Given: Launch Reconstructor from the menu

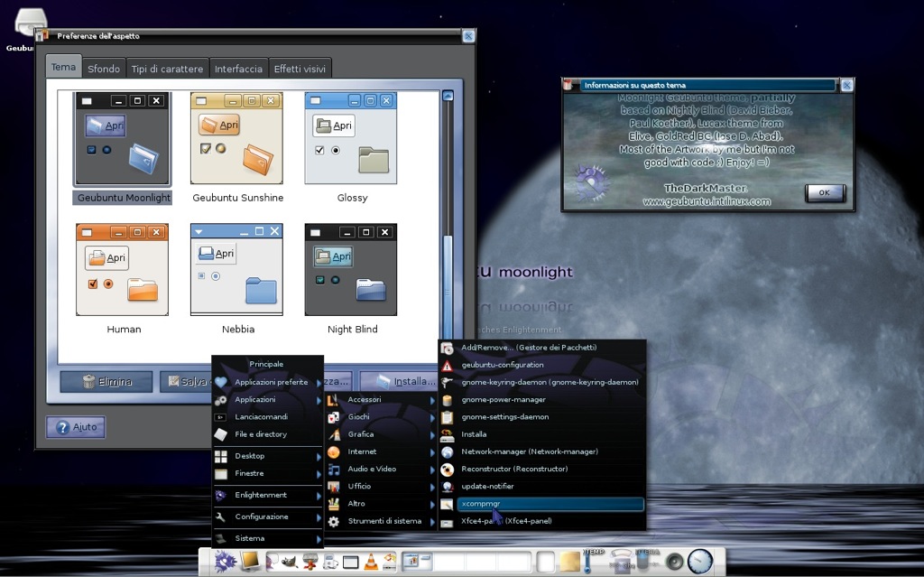Looking at the screenshot, I should [x=542, y=469].
